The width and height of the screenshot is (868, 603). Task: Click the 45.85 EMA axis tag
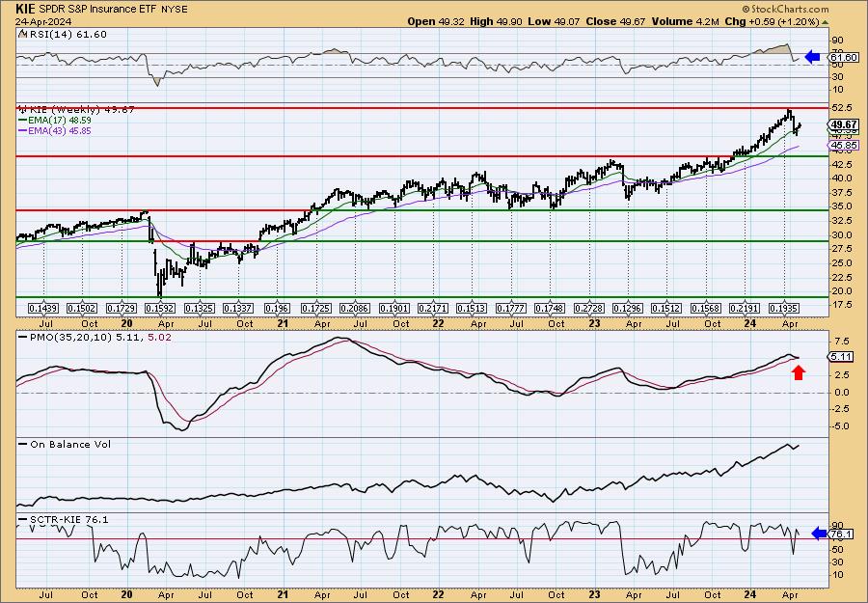[x=845, y=146]
